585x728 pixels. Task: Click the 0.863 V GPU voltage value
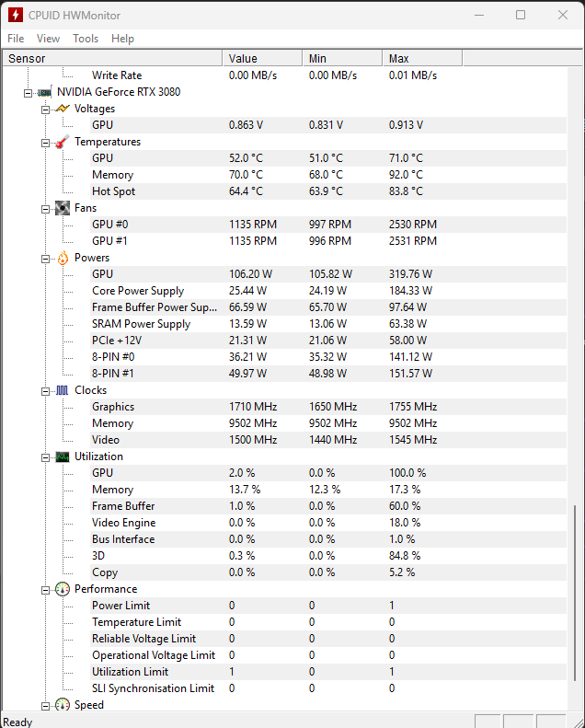[246, 125]
